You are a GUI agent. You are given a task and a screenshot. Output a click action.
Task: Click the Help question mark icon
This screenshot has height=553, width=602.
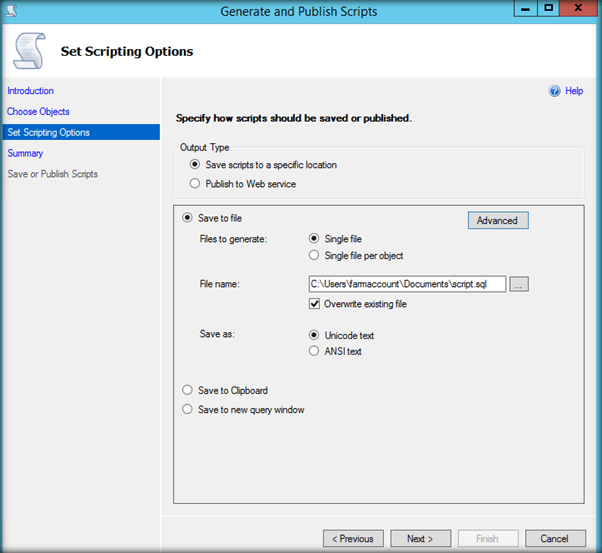(x=555, y=91)
